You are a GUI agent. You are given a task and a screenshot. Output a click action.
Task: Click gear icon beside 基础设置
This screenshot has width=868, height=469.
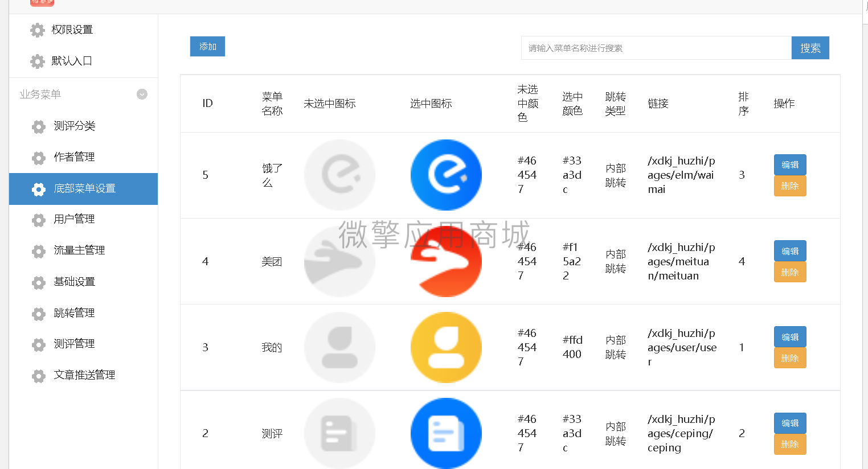tap(39, 282)
